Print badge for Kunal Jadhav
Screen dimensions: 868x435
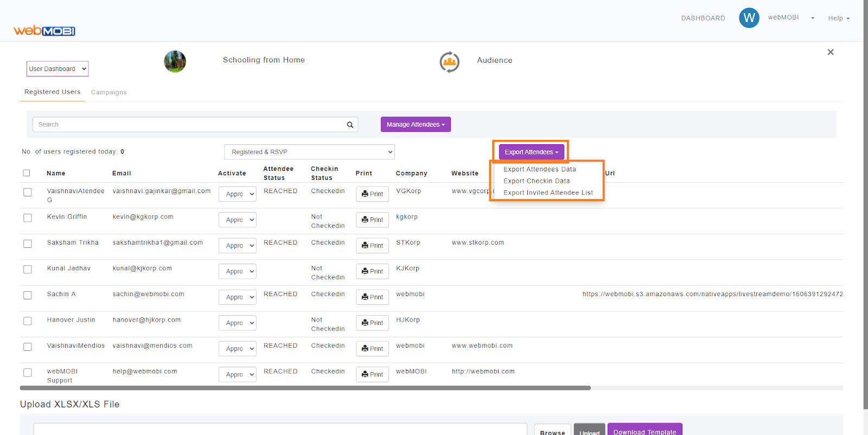tap(372, 271)
